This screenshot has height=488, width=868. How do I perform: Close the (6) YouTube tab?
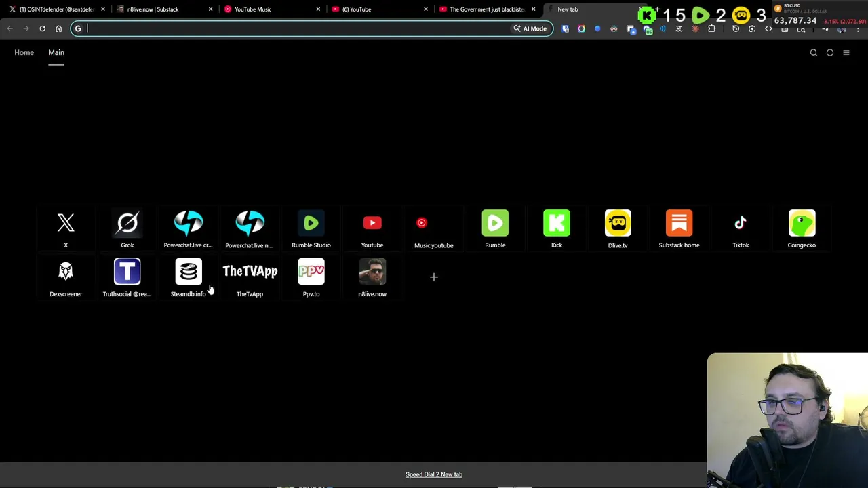(426, 9)
